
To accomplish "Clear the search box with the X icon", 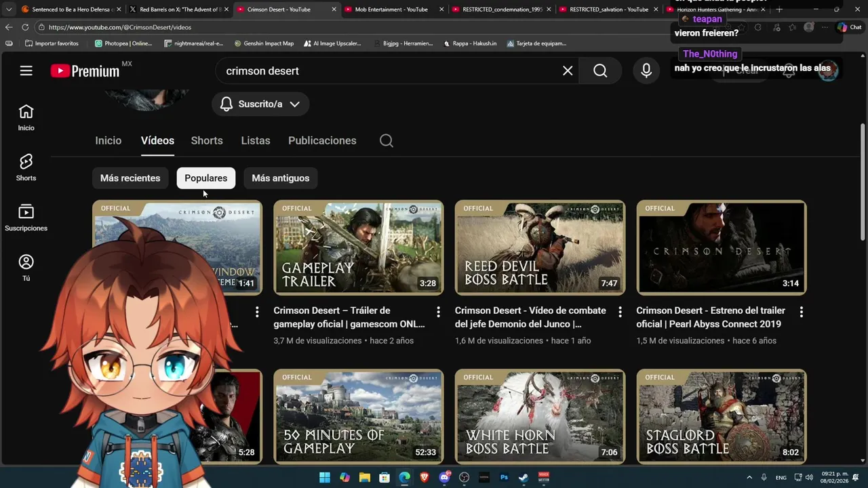I will [x=568, y=70].
